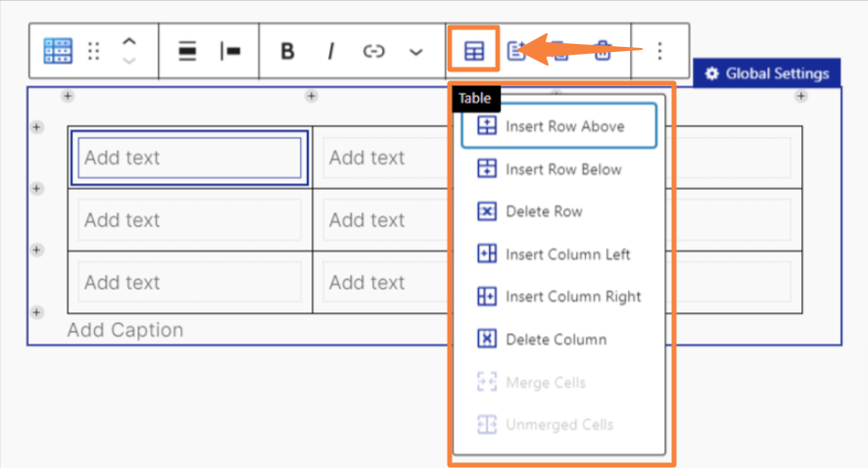The height and width of the screenshot is (468, 868).
Task: Click the second-row first-column Add text cell
Action: point(189,220)
